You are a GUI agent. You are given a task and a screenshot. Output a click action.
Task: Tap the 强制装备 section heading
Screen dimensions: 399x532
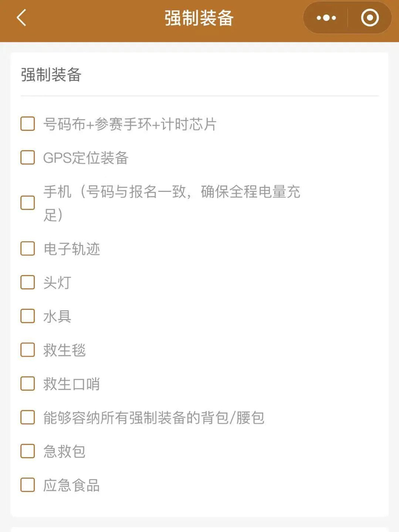coord(51,75)
